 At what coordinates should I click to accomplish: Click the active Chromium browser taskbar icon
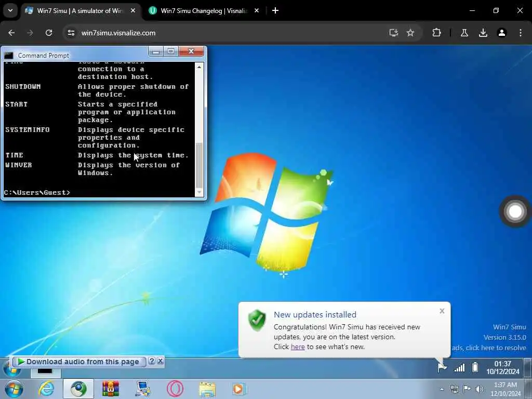[78, 389]
